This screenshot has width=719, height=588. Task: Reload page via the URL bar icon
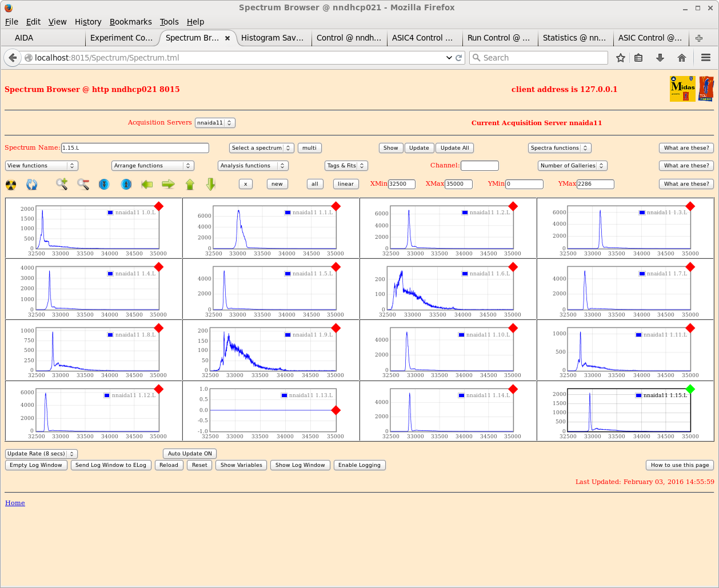(459, 58)
